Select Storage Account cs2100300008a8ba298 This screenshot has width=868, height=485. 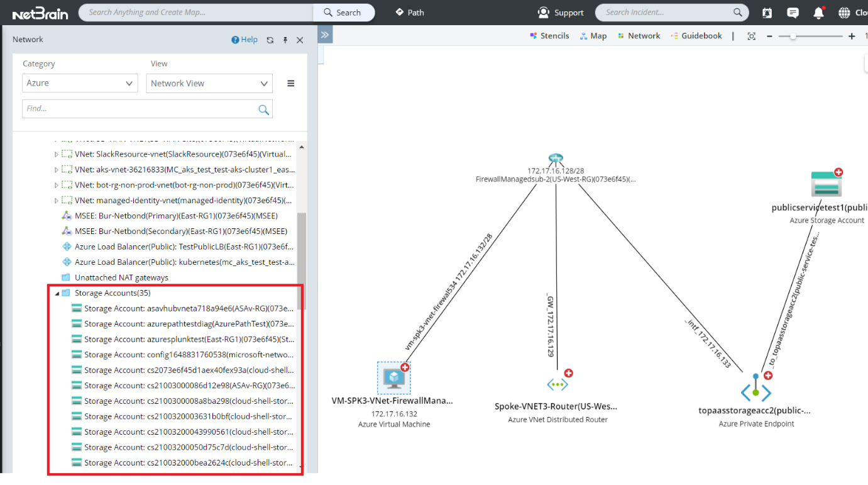[183, 401]
